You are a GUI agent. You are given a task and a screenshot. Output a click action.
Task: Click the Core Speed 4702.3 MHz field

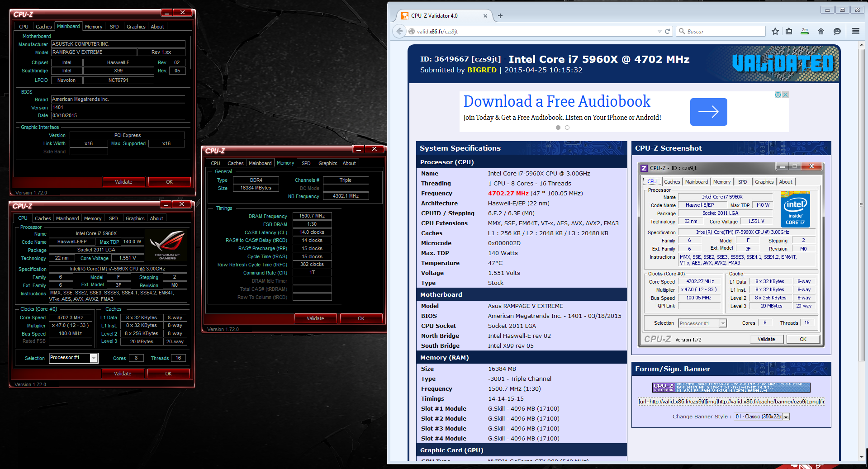[x=71, y=317]
